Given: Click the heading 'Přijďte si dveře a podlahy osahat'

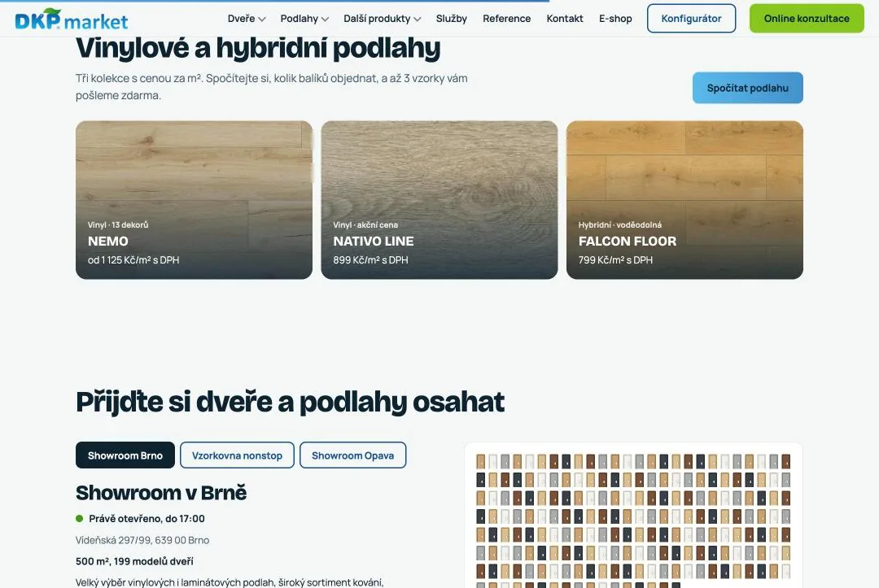Looking at the screenshot, I should pyautogui.click(x=291, y=402).
